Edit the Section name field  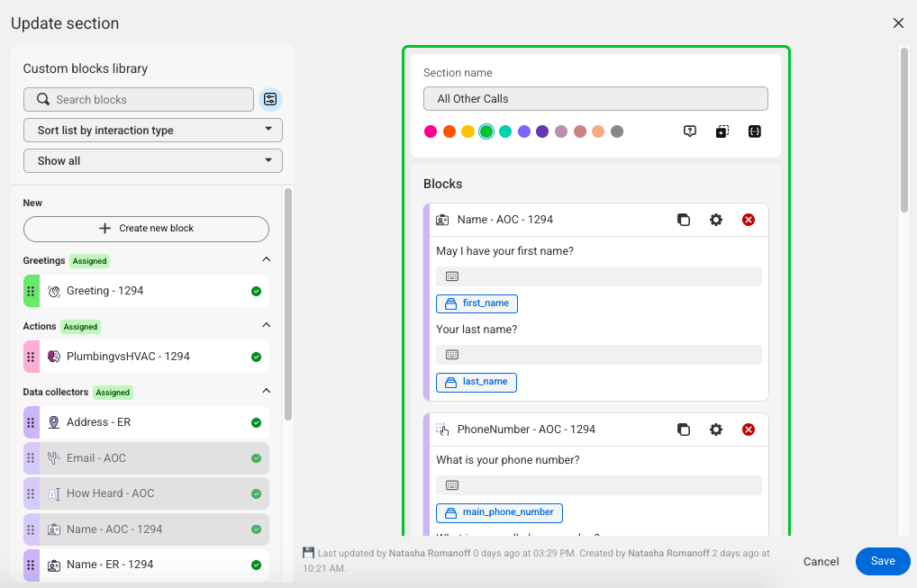(595, 99)
